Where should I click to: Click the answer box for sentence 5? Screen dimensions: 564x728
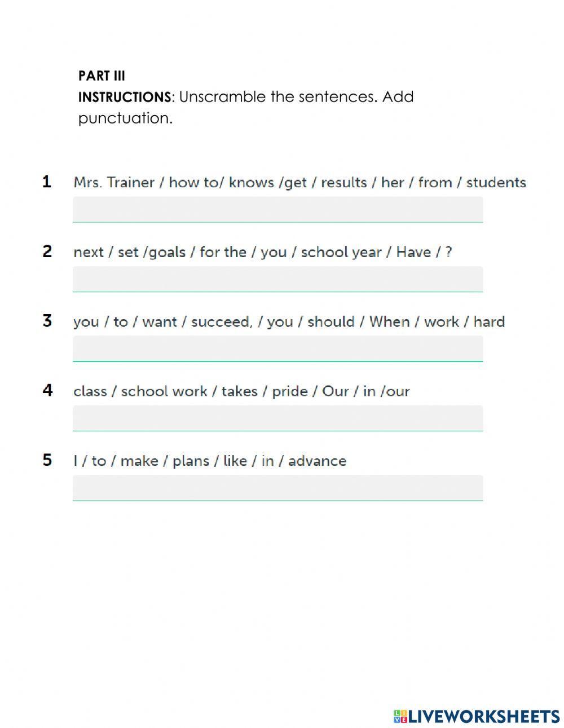(x=277, y=487)
